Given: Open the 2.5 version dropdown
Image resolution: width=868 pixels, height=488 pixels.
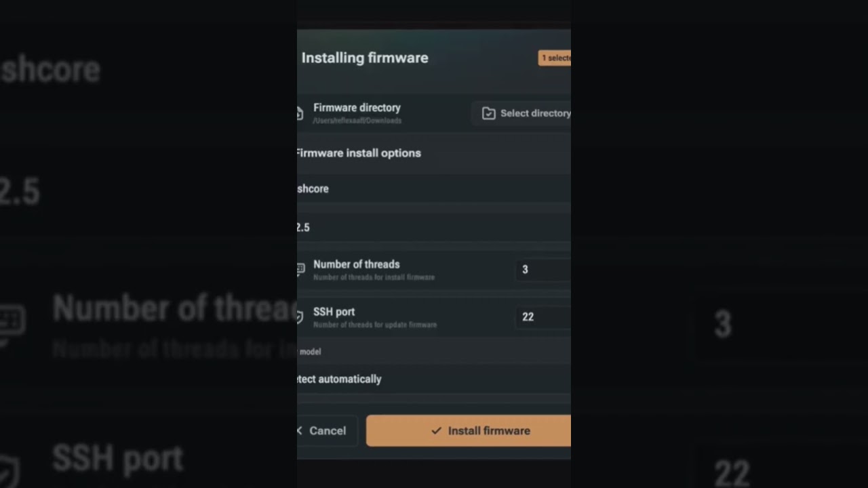Looking at the screenshot, I should [434, 227].
